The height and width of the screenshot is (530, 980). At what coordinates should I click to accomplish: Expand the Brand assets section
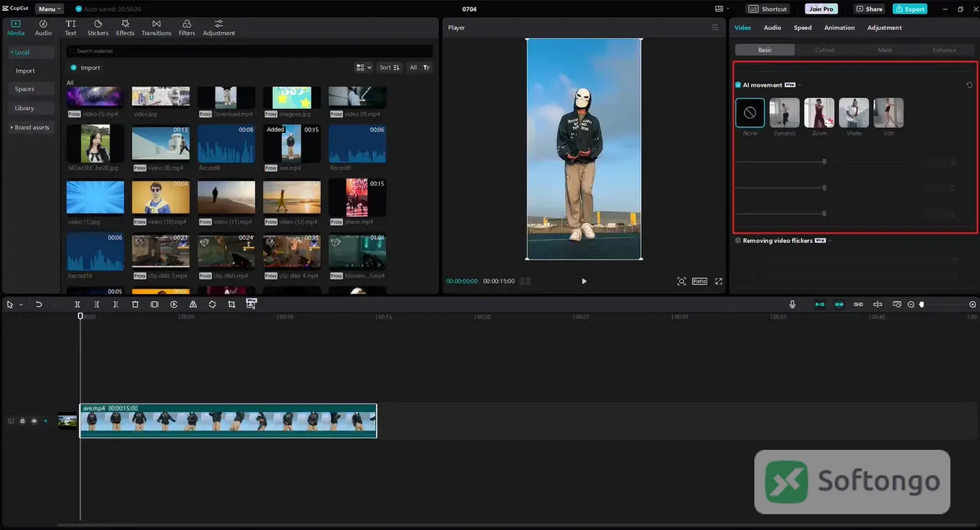coord(31,127)
